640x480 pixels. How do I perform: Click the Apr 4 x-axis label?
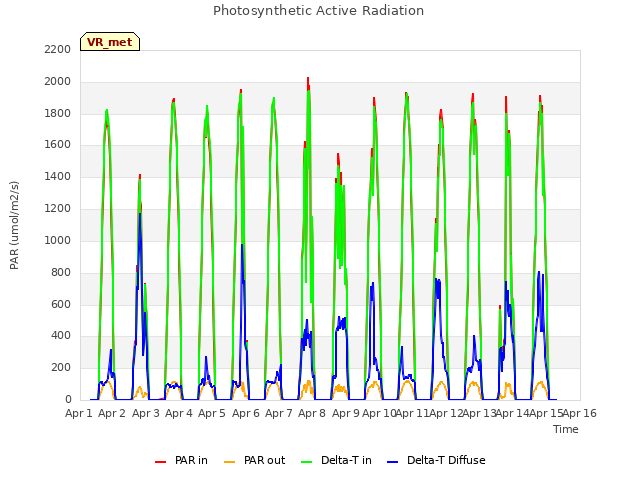click(x=179, y=413)
